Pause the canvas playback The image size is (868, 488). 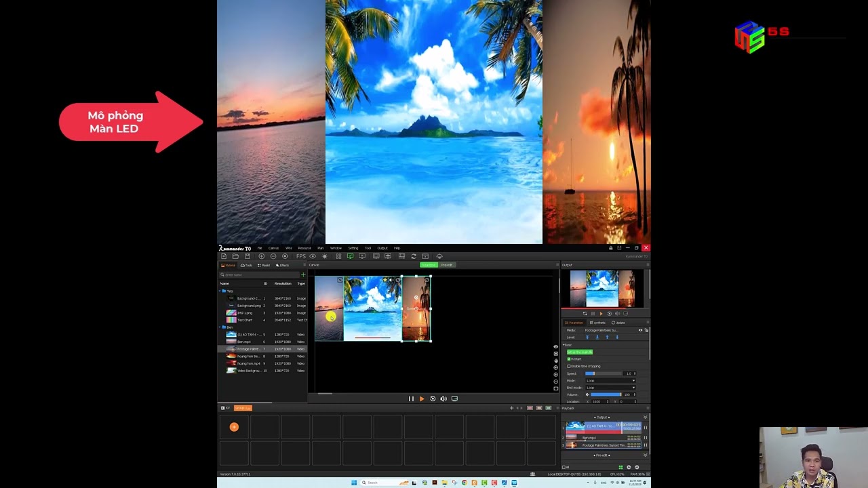411,399
